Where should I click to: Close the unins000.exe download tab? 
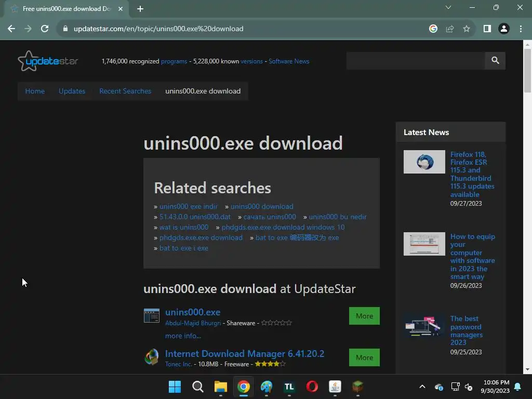(121, 9)
